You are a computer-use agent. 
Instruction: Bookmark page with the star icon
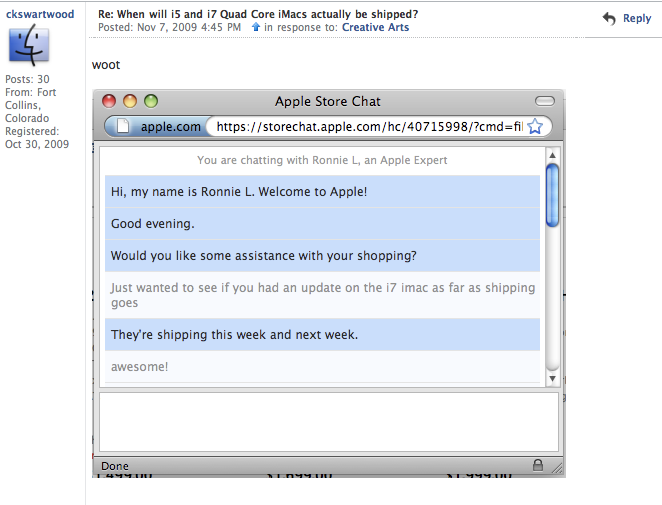point(535,126)
